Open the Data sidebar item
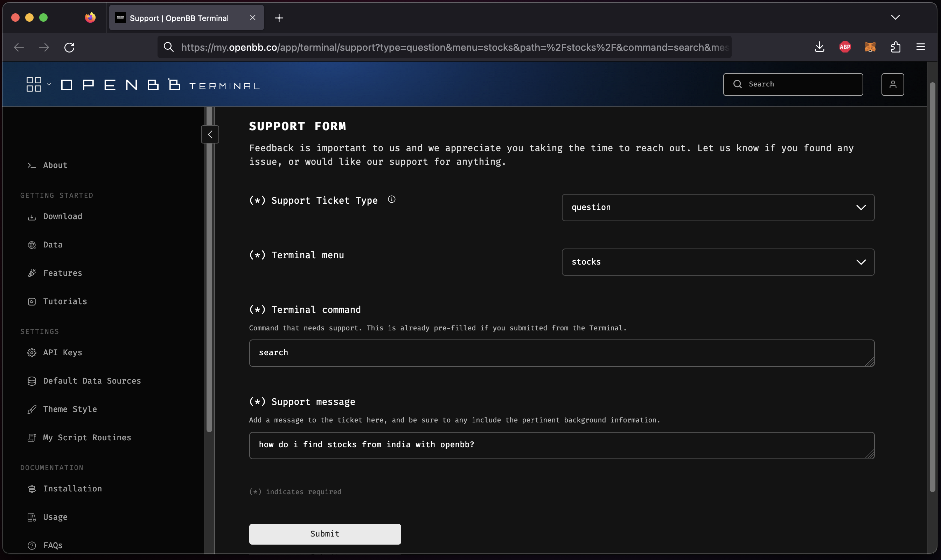Screen dimensions: 941x560 pyautogui.click(x=53, y=245)
